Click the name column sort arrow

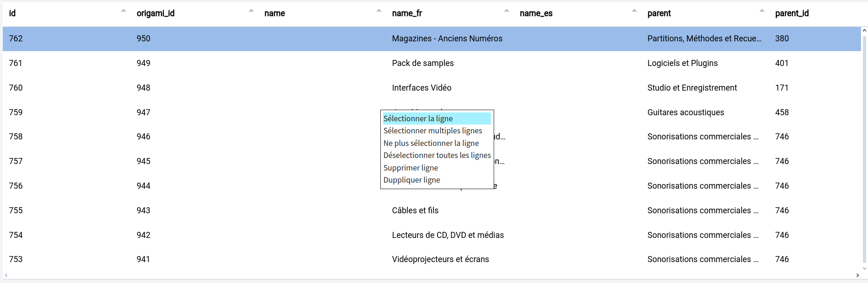tap(379, 11)
